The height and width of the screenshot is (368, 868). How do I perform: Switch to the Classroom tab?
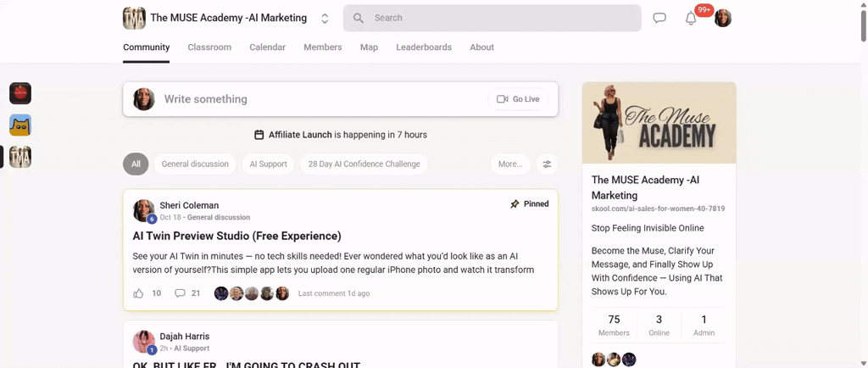pos(209,47)
